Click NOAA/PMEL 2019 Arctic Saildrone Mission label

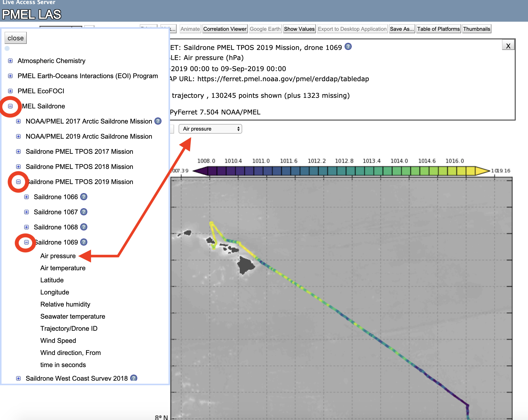click(x=89, y=136)
